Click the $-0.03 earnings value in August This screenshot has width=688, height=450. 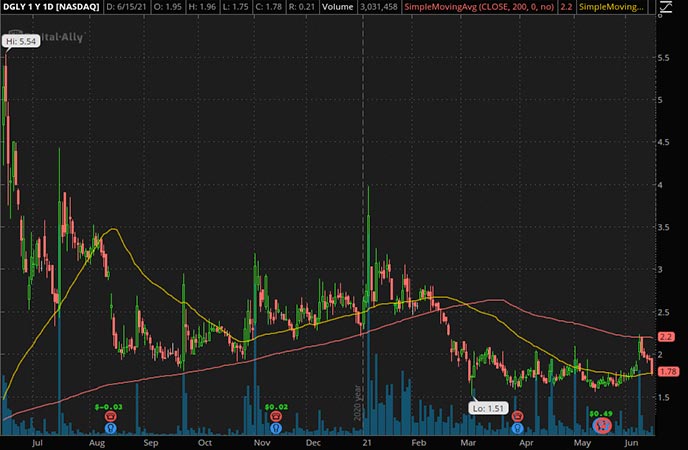point(108,407)
